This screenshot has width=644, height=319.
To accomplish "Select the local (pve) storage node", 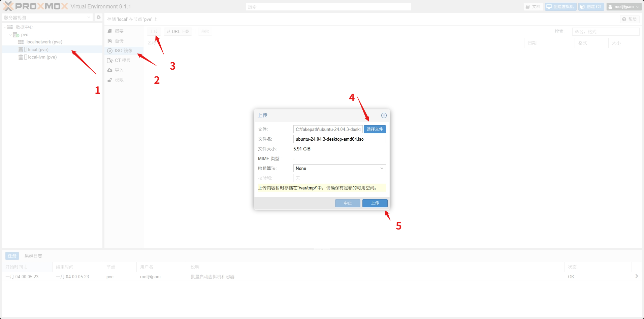I will point(38,49).
